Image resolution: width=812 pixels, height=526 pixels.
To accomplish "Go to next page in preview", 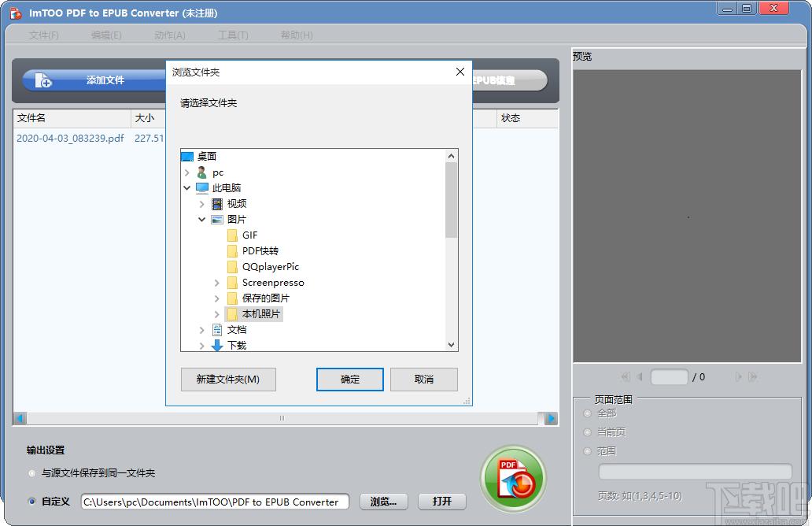I will pyautogui.click(x=738, y=376).
